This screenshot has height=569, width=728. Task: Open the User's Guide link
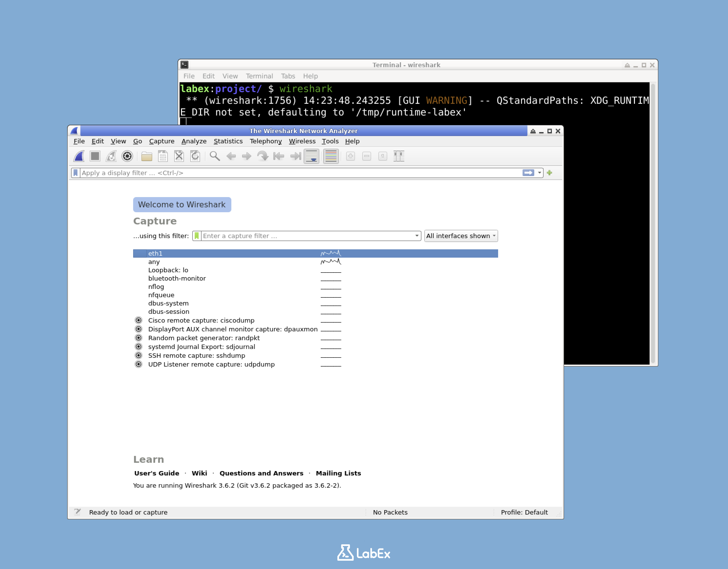[156, 473]
